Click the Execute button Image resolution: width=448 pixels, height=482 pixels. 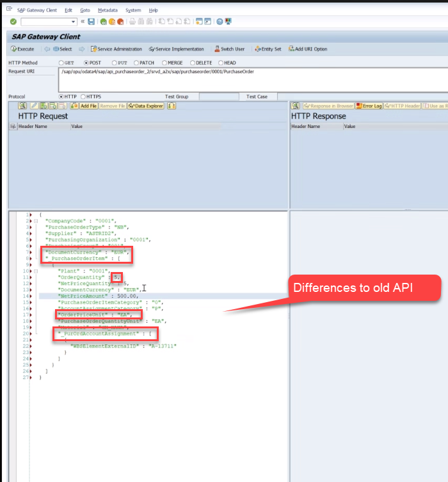tap(22, 49)
